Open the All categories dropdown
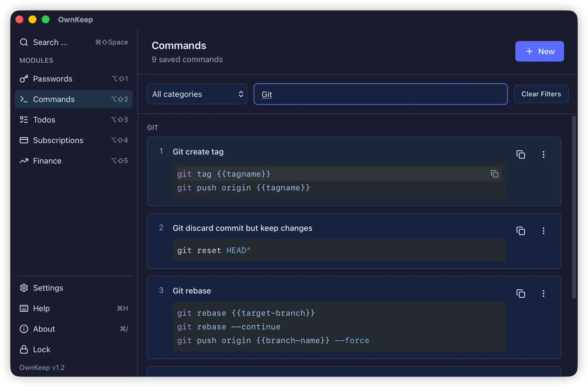 [x=197, y=94]
